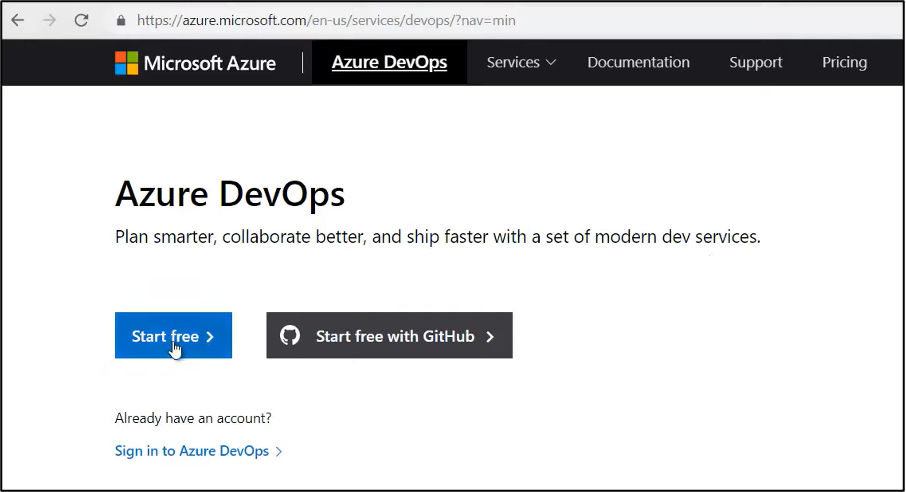Open the Documentation nav item

638,62
